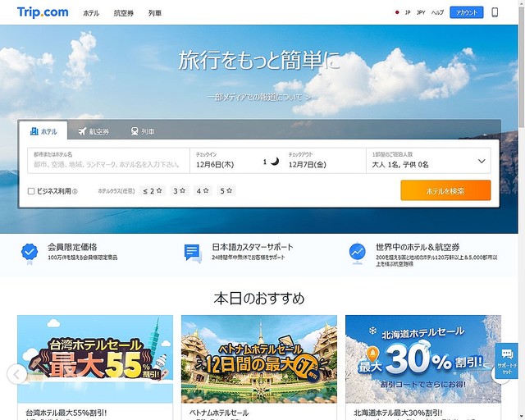Switch to the 航空券 search tab
The image size is (525, 420).
click(x=94, y=131)
